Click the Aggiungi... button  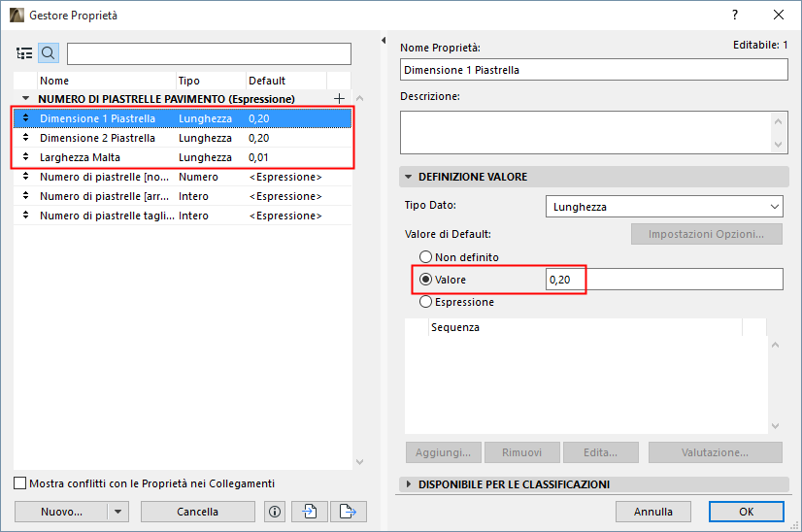[444, 452]
